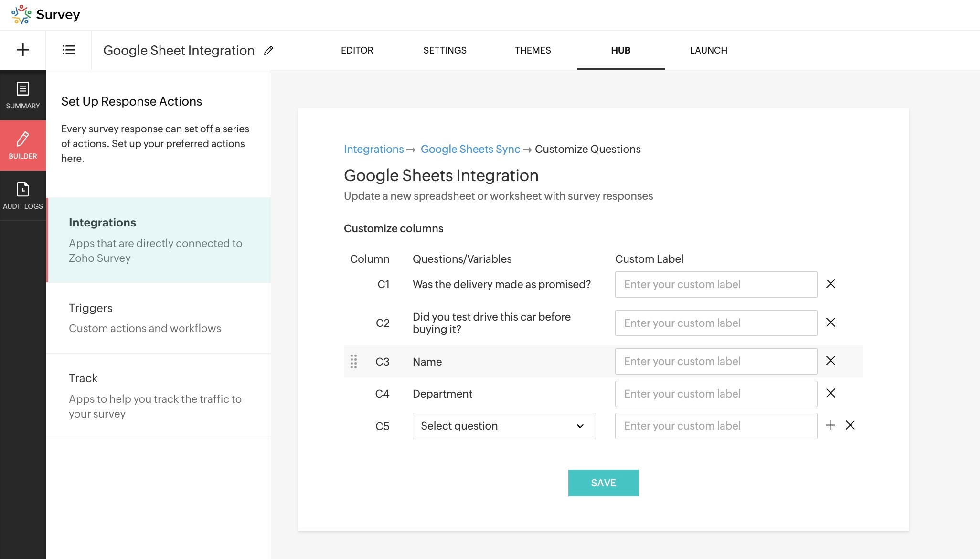Open the survey list menu icon

pos(68,50)
